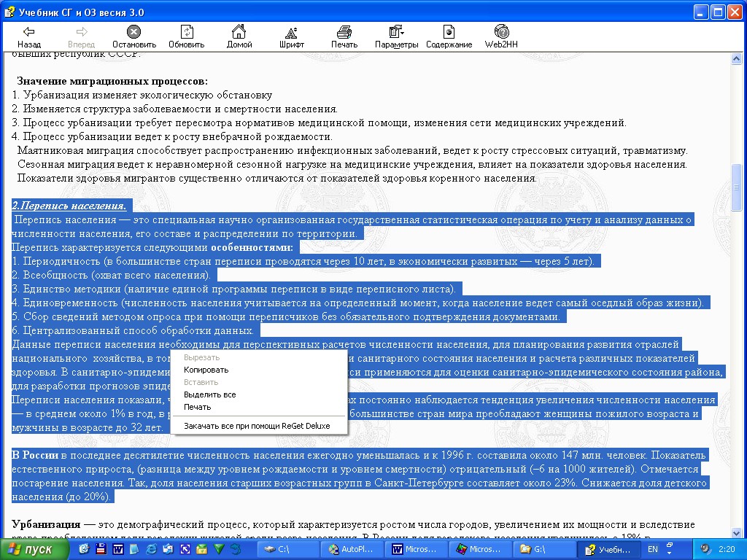Viewport: 747px width, 560px height.
Task: Click the bold word особенностями:
Action: [x=252, y=247]
